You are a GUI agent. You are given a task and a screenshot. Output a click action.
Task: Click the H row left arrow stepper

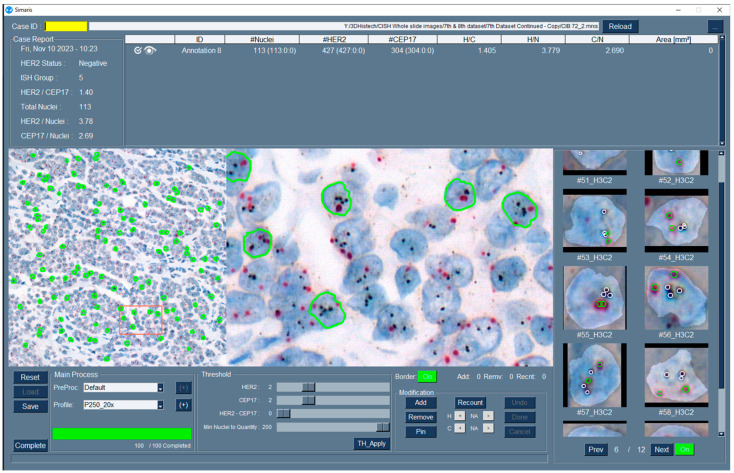[460, 416]
